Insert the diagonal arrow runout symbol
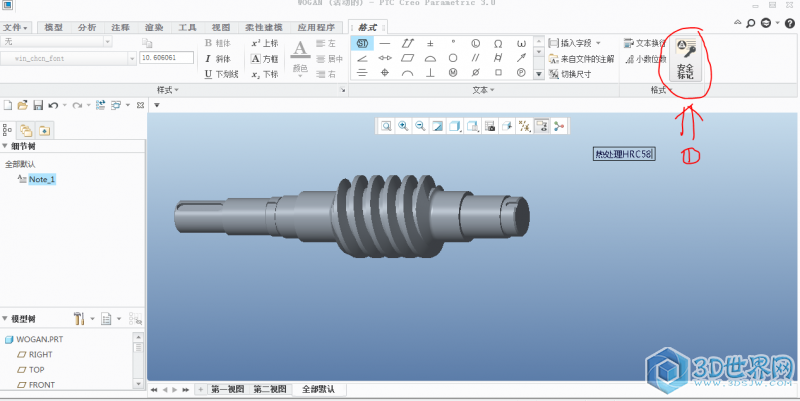Screen dimensions: 800x401 coord(521,58)
